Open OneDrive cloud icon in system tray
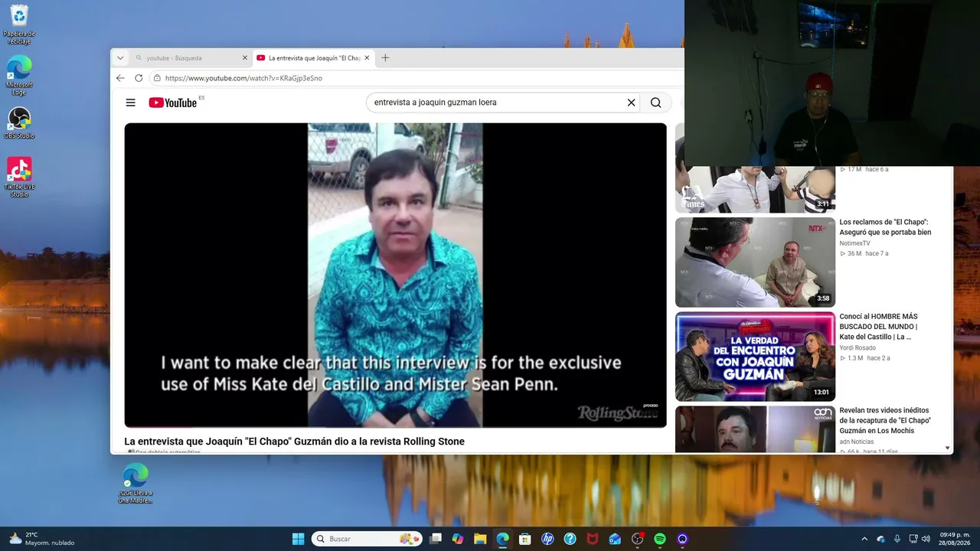Image resolution: width=980 pixels, height=551 pixels. pyautogui.click(x=880, y=539)
